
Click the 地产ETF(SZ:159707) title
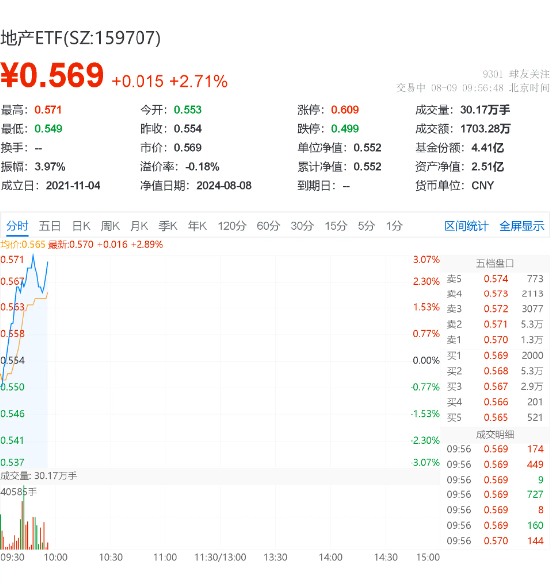[80, 38]
